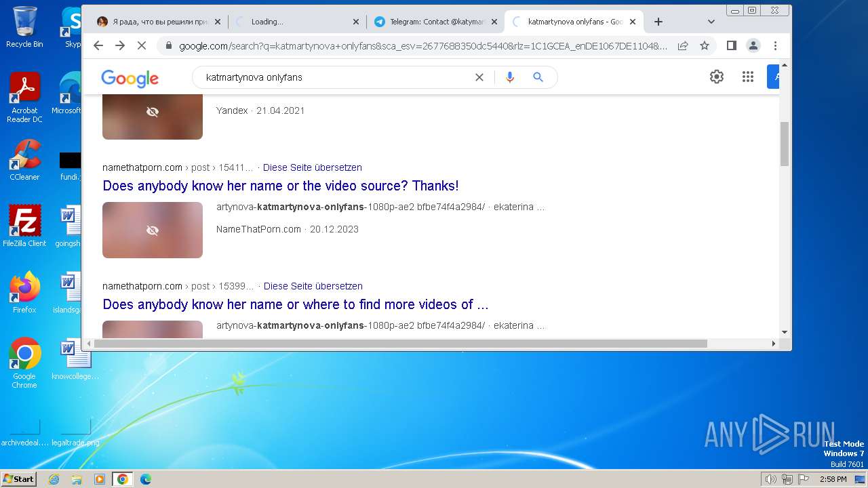Viewport: 868px width, 488px height.
Task: Translate first namethatporn result page
Action: point(313,167)
